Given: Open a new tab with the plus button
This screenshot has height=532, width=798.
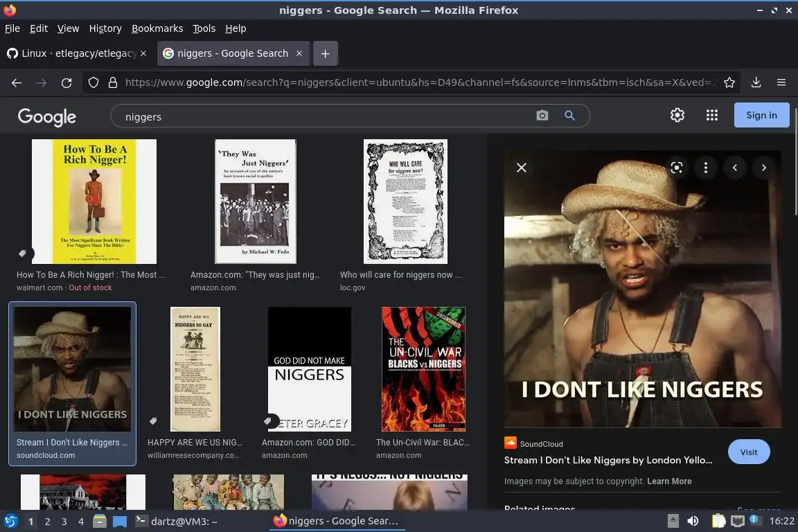Looking at the screenshot, I should point(325,53).
